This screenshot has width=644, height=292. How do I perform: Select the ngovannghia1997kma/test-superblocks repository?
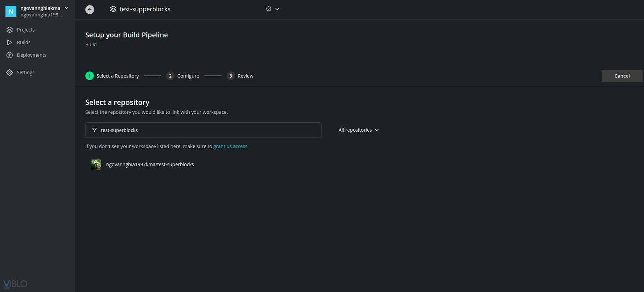pyautogui.click(x=150, y=165)
